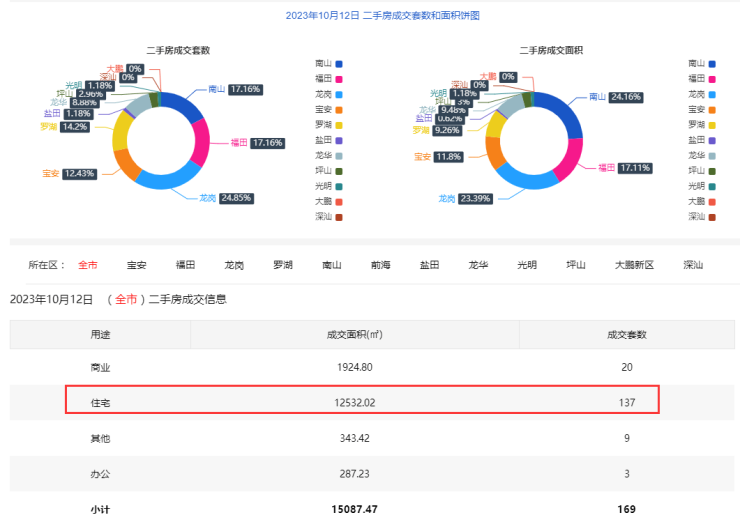Switch to the 前海 district tab
The image size is (740, 529).
[380, 265]
